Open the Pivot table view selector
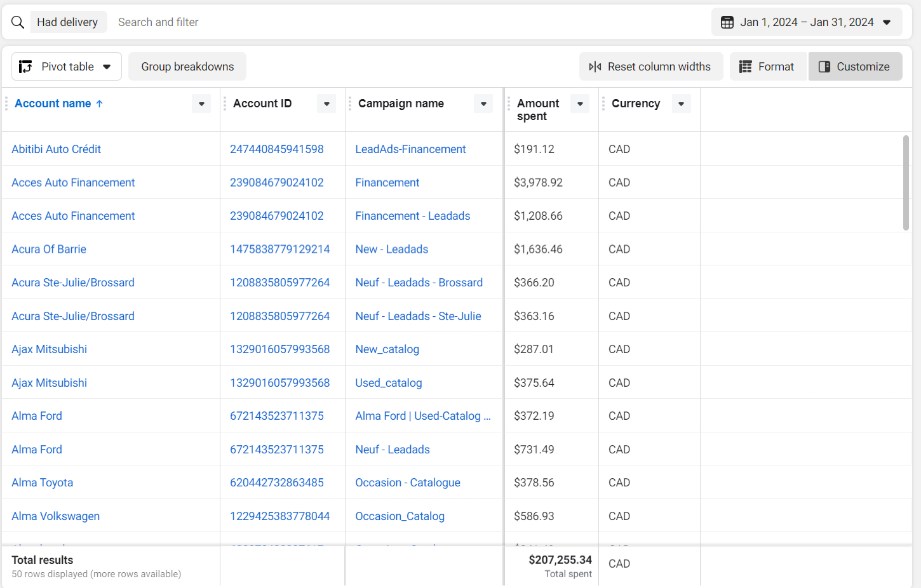This screenshot has width=921, height=588. [x=67, y=67]
